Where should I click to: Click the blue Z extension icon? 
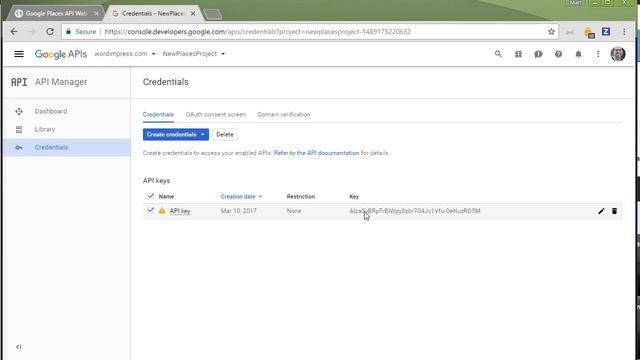606,31
